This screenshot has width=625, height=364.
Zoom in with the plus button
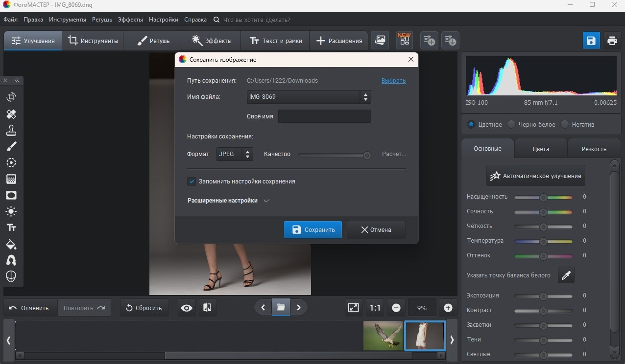point(448,308)
